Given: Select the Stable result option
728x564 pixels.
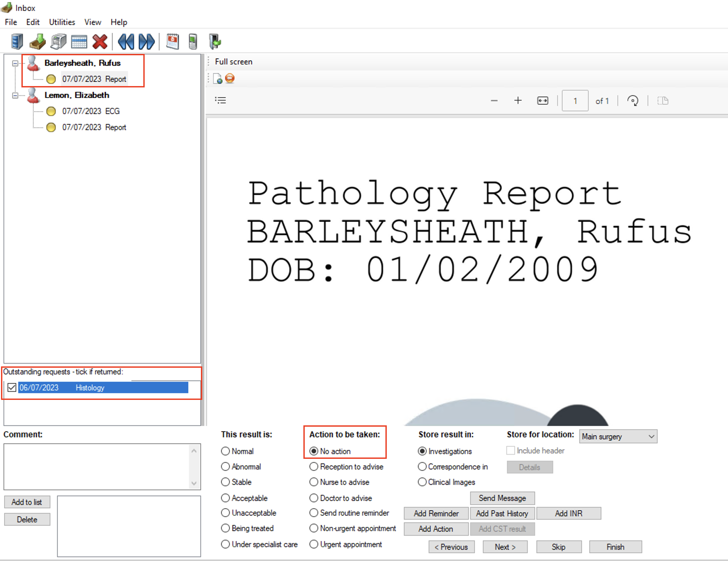Looking at the screenshot, I should coord(225,482).
